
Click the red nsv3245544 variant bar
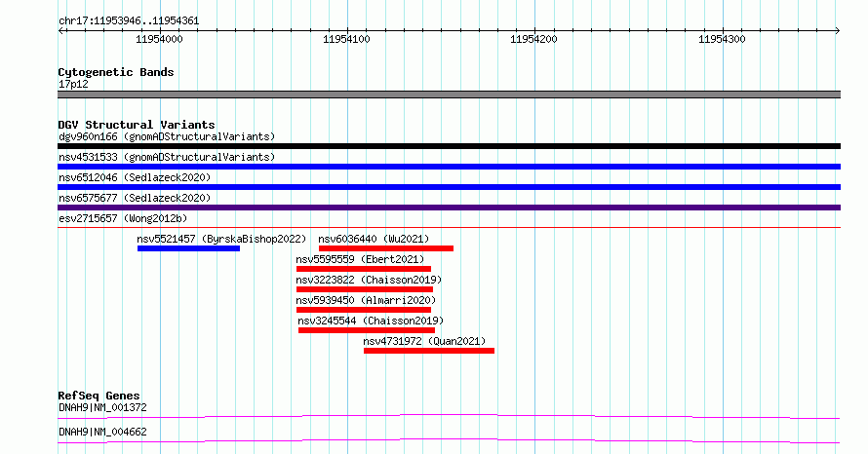367,330
